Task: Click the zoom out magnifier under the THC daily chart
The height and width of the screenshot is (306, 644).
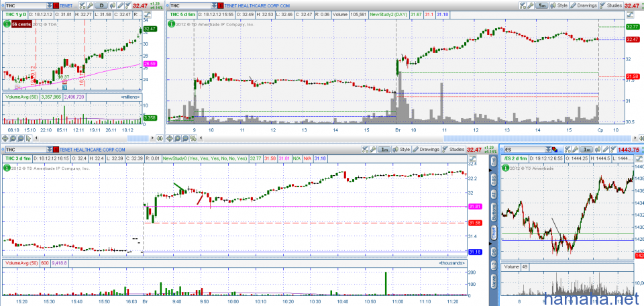Action: [x=21, y=138]
